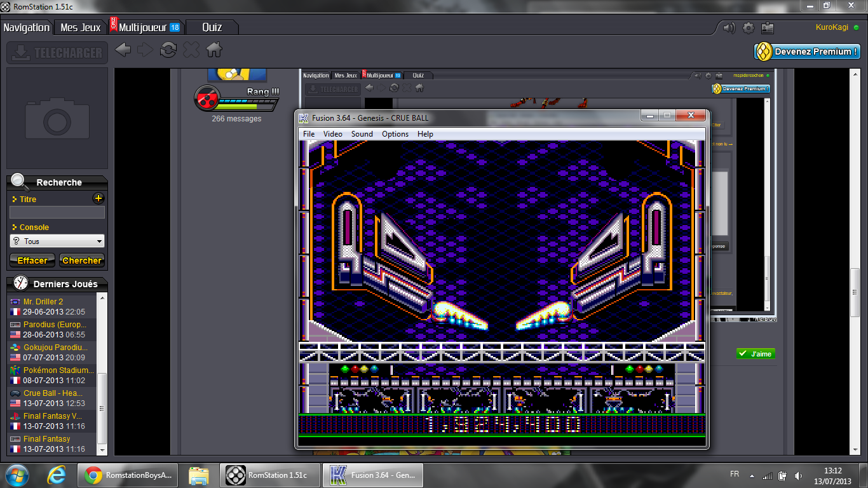Click the Chercher button
Viewport: 868px width, 488px height.
point(82,261)
